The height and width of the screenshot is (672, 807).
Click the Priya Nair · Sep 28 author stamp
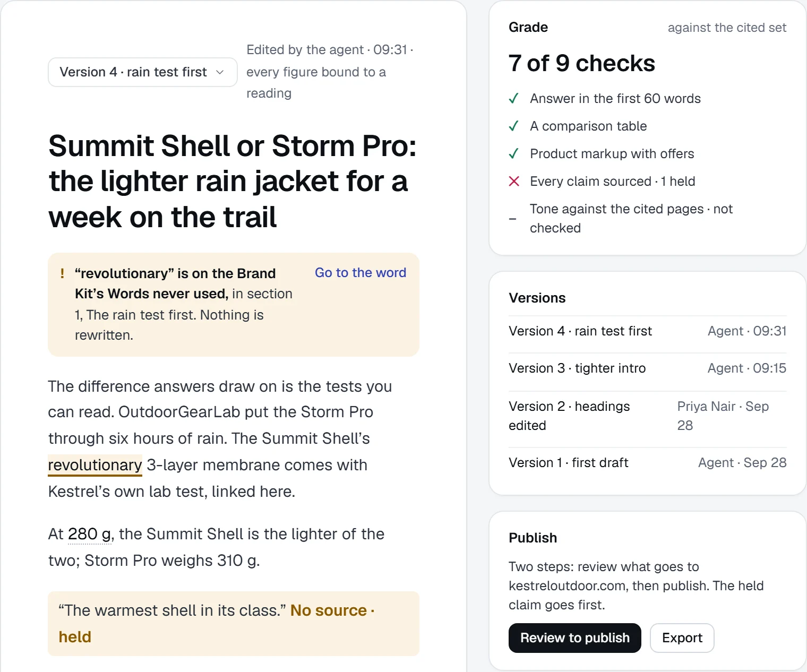click(x=723, y=416)
